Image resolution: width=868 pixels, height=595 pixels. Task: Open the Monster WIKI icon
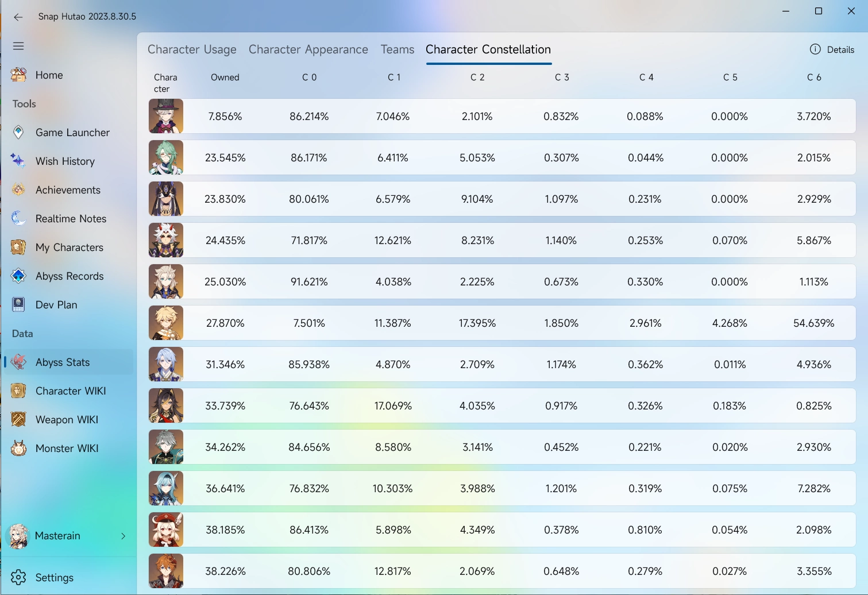(x=18, y=448)
